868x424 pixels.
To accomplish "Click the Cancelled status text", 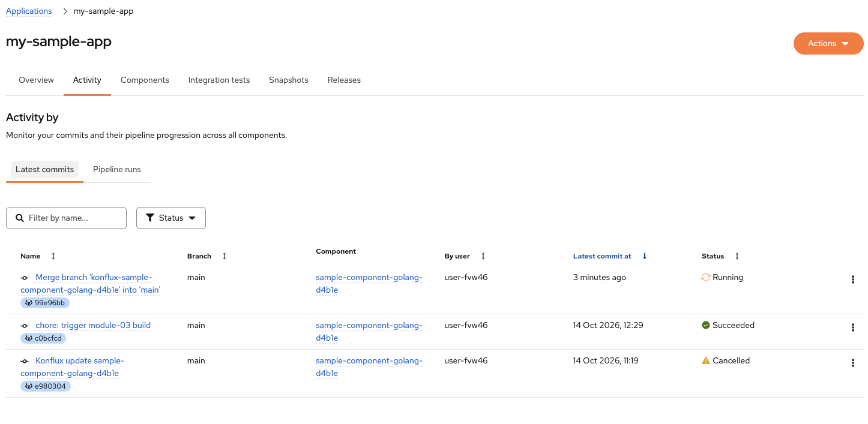I will coord(732,360).
